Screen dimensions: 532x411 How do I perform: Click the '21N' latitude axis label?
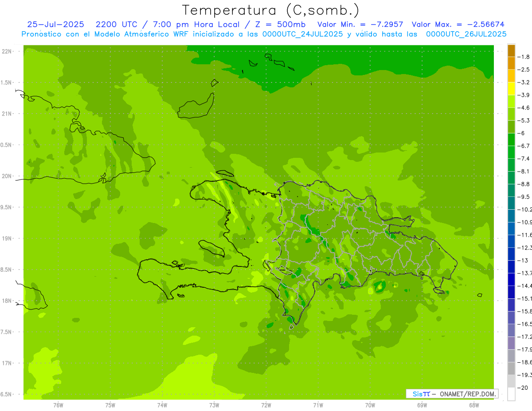pos(6,114)
